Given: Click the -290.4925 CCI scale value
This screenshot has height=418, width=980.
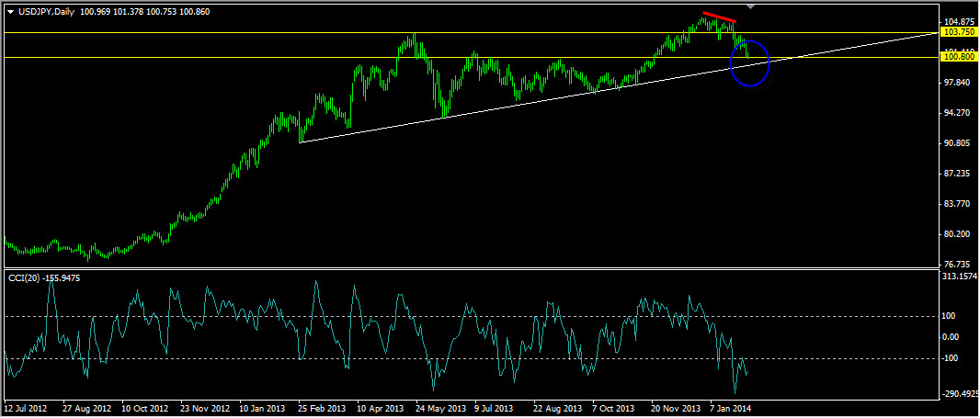Looking at the screenshot, I should [960, 393].
